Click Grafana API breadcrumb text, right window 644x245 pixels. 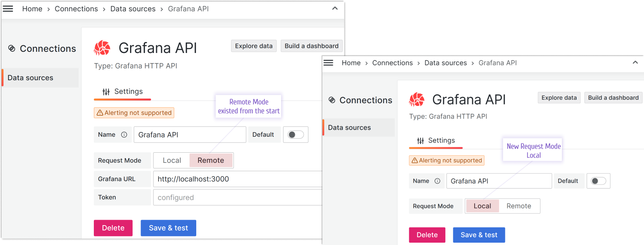pos(498,63)
